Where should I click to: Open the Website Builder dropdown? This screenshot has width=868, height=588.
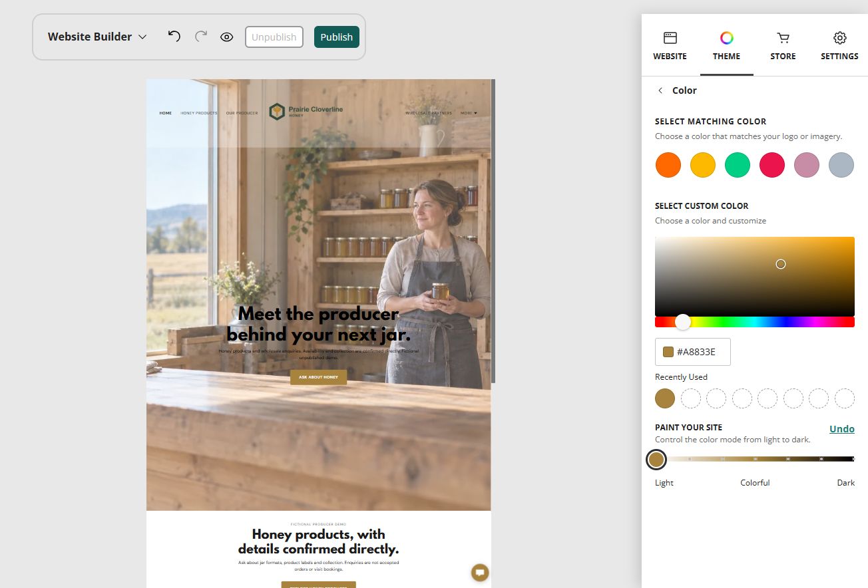(x=97, y=37)
